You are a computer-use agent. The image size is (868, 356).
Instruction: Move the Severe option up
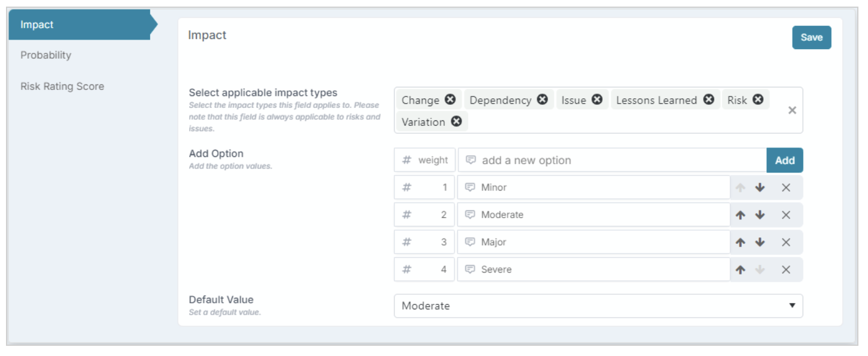tap(740, 270)
